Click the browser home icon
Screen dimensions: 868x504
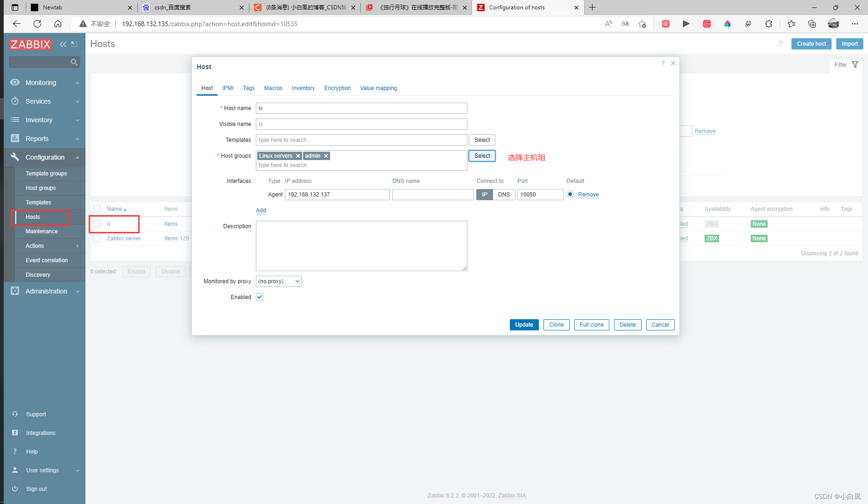58,24
